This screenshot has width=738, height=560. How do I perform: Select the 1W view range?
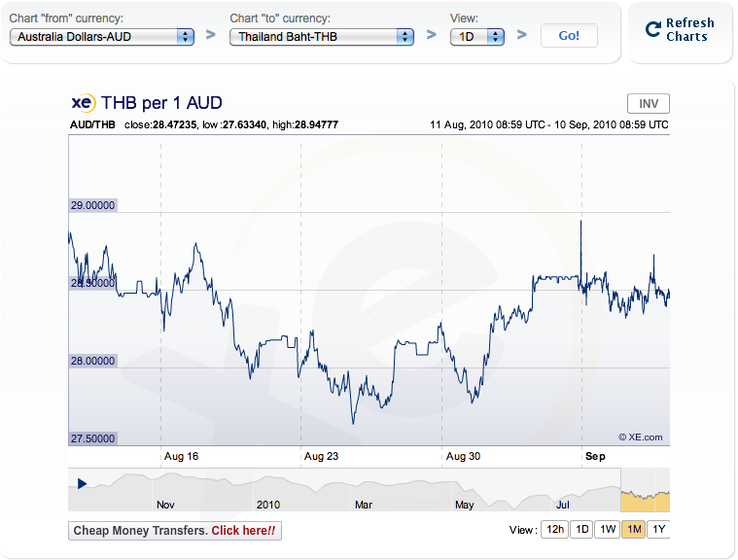pos(607,530)
